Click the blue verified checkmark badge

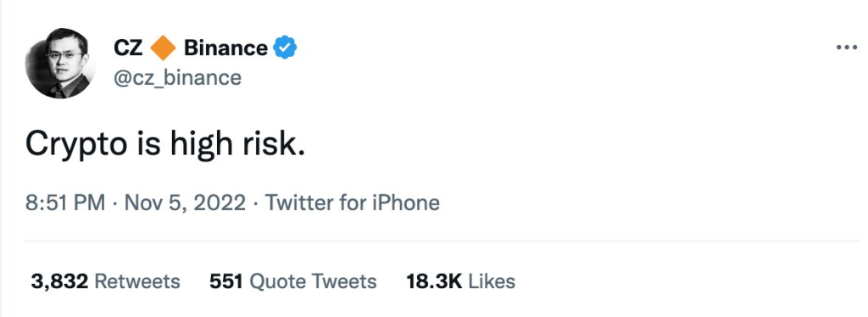pyautogui.click(x=285, y=48)
